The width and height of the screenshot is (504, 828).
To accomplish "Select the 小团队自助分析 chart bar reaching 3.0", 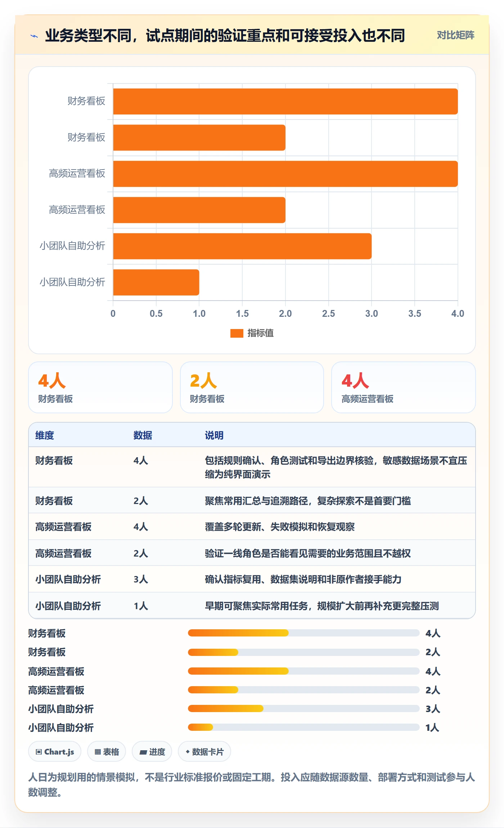I will (242, 246).
